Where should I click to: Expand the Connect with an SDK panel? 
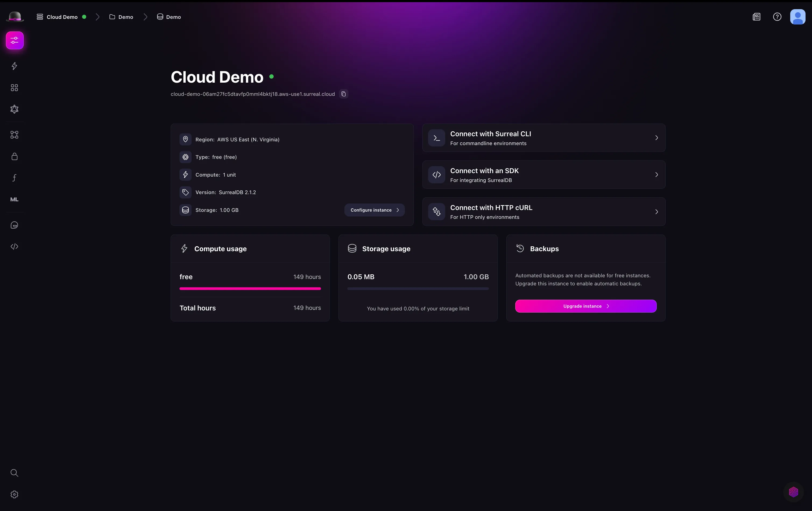click(x=543, y=174)
